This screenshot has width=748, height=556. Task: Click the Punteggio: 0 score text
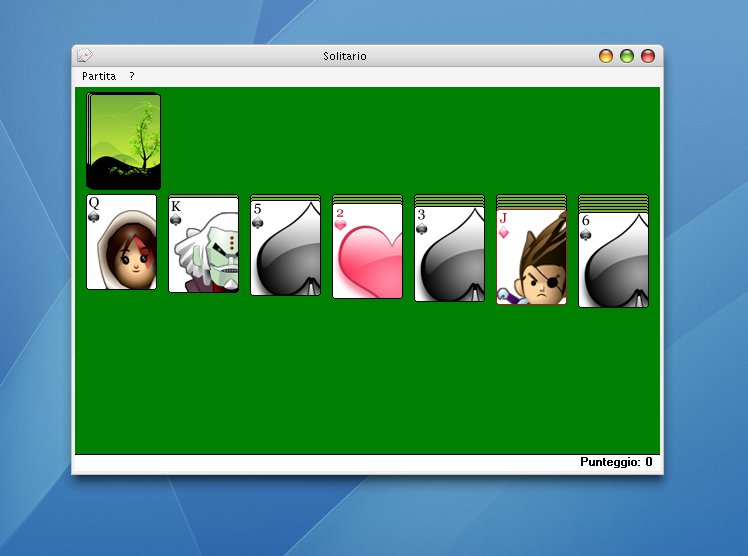point(616,462)
